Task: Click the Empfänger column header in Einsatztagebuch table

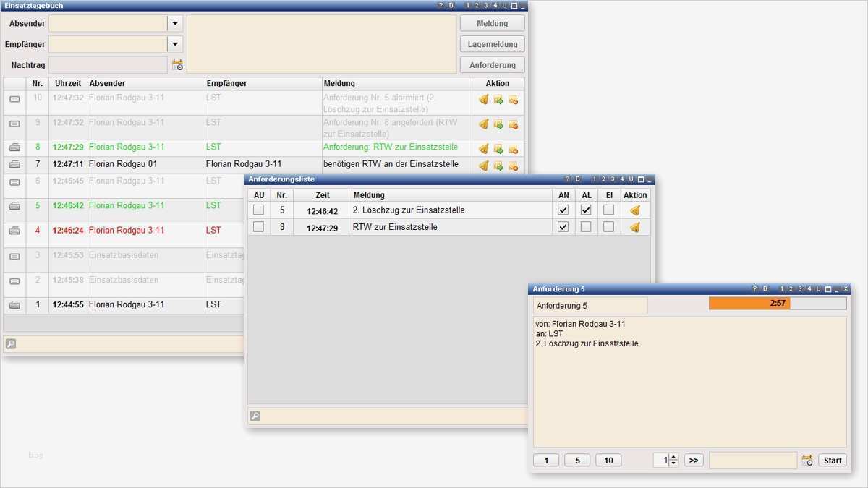Action: point(263,83)
